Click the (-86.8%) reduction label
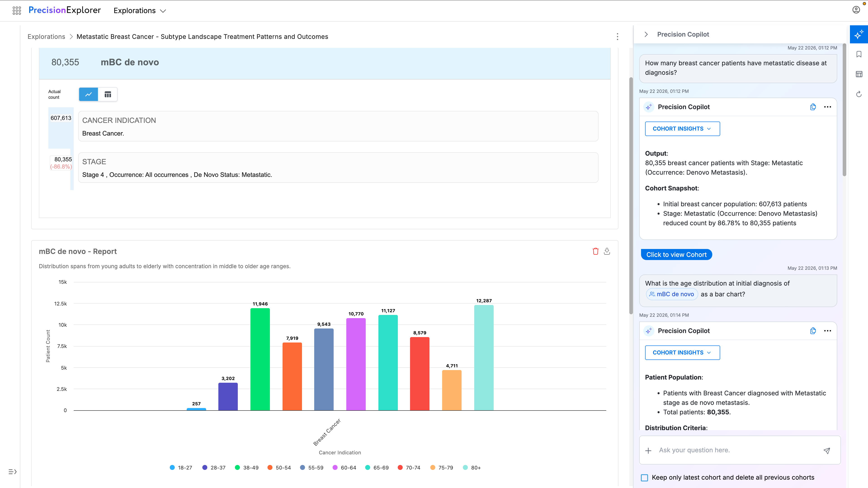Image resolution: width=868 pixels, height=488 pixels. (x=61, y=167)
